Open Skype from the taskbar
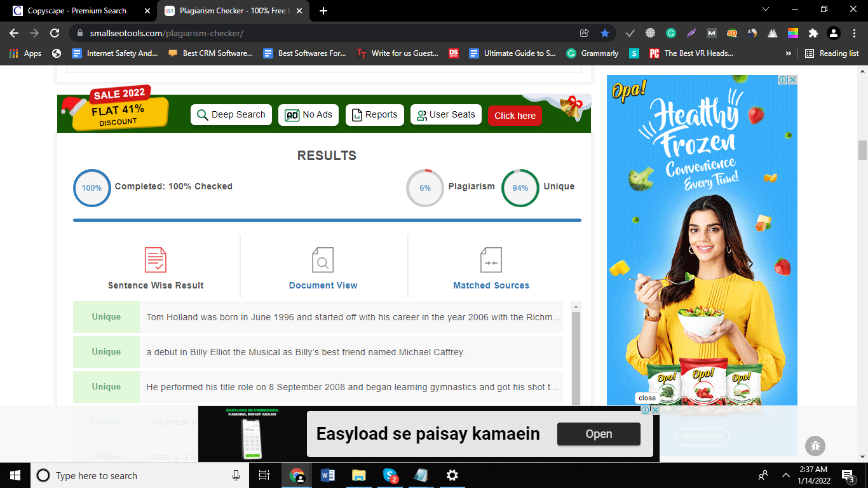Viewport: 868px width, 488px height. [x=390, y=475]
